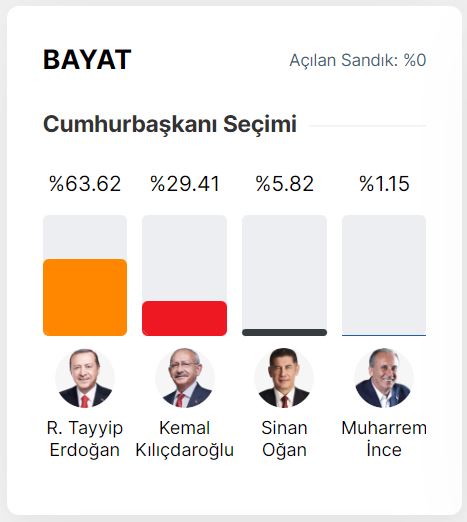
Task: Click the Kemal Kılıçdaroğlu name label
Action: pyautogui.click(x=185, y=439)
